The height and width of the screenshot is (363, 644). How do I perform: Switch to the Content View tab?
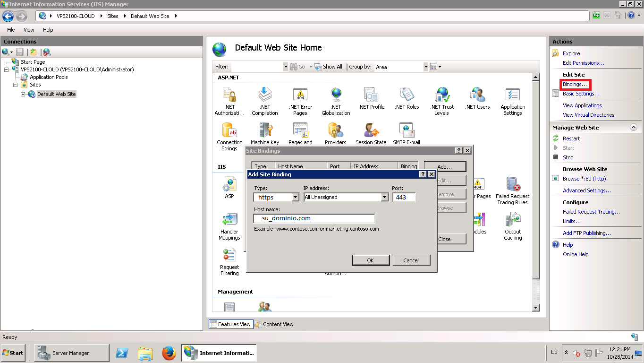pyautogui.click(x=274, y=324)
